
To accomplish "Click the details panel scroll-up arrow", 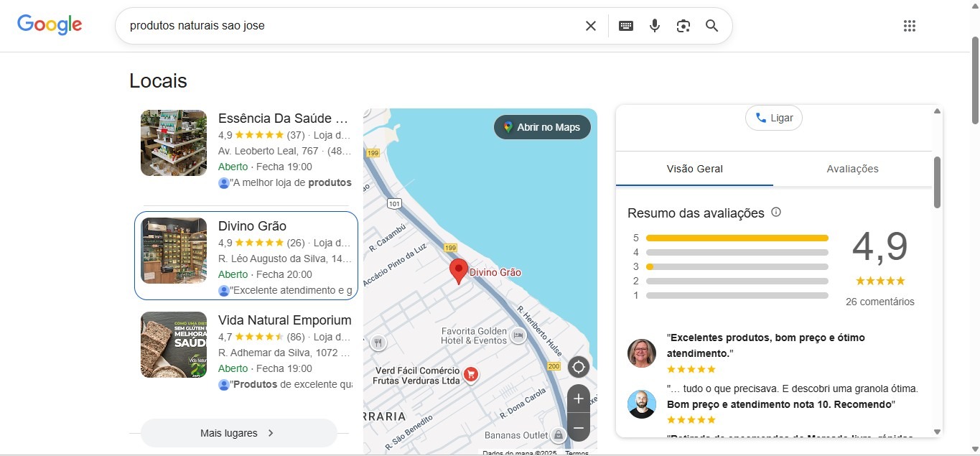I will coord(937,111).
